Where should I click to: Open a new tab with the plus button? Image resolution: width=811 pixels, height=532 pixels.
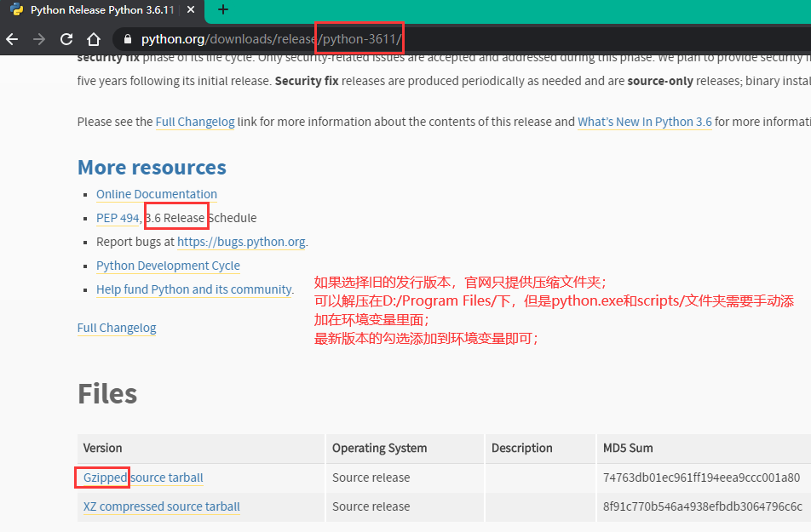coord(223,10)
